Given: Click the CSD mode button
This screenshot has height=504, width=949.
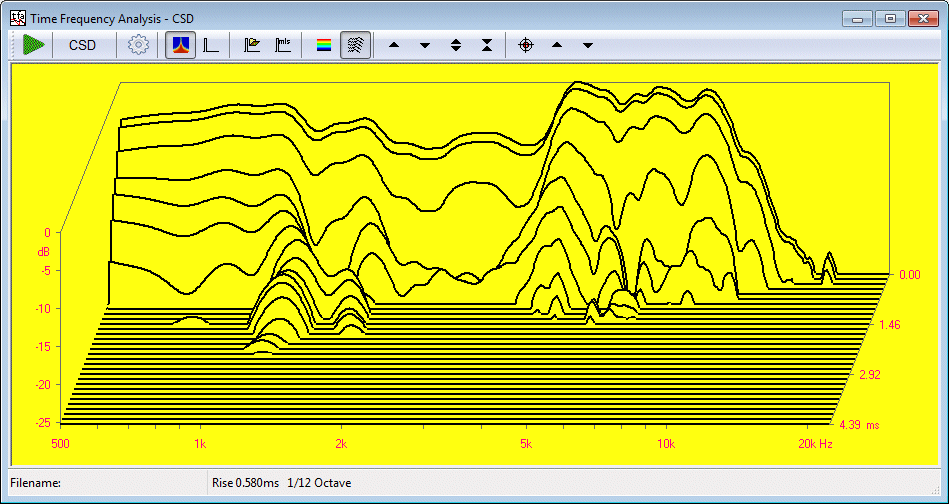Looking at the screenshot, I should tap(82, 45).
